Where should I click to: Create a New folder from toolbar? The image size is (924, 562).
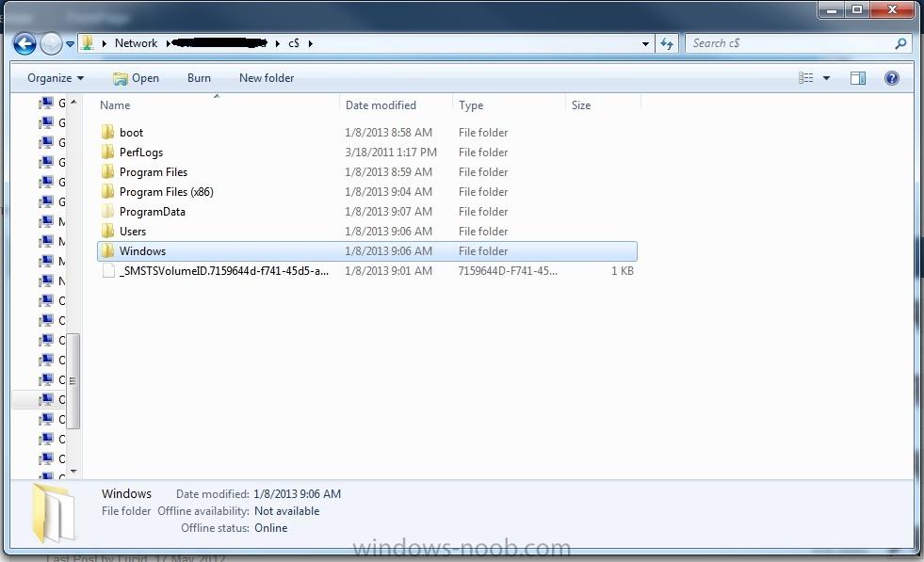[267, 78]
